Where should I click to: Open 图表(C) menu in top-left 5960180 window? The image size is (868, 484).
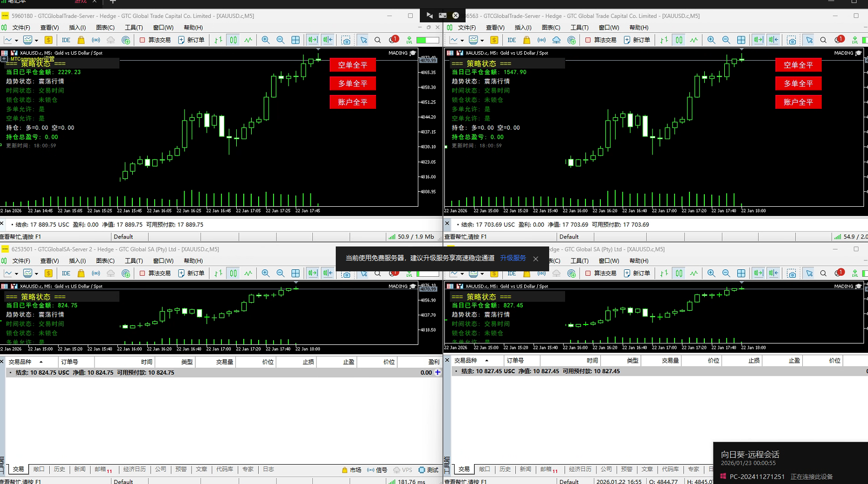pyautogui.click(x=105, y=28)
